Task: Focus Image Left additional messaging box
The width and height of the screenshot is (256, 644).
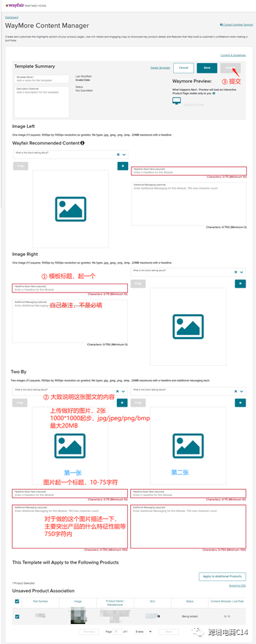Action: pyautogui.click(x=189, y=203)
